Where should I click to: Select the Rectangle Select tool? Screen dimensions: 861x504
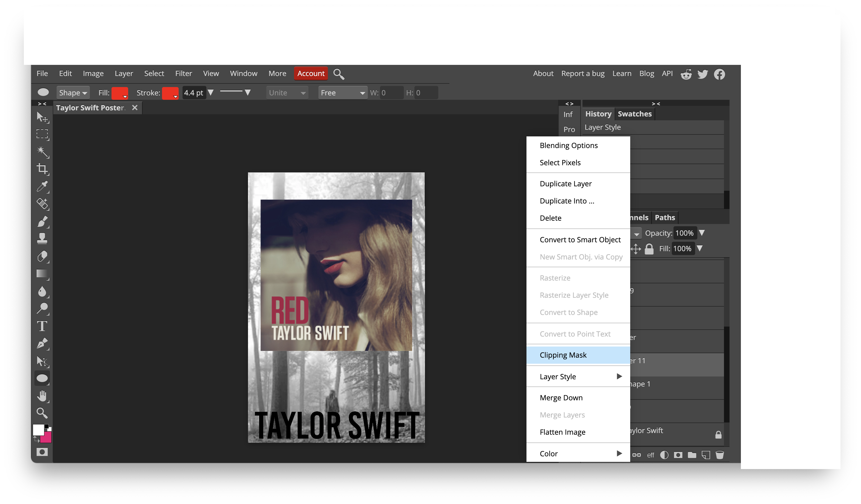pyautogui.click(x=42, y=134)
